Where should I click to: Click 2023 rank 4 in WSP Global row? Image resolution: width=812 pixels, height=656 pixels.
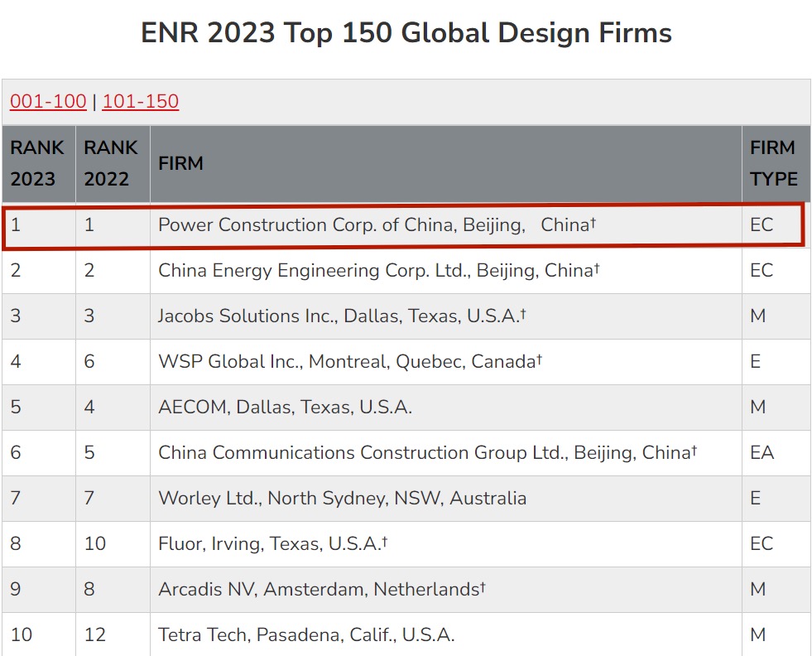click(16, 361)
